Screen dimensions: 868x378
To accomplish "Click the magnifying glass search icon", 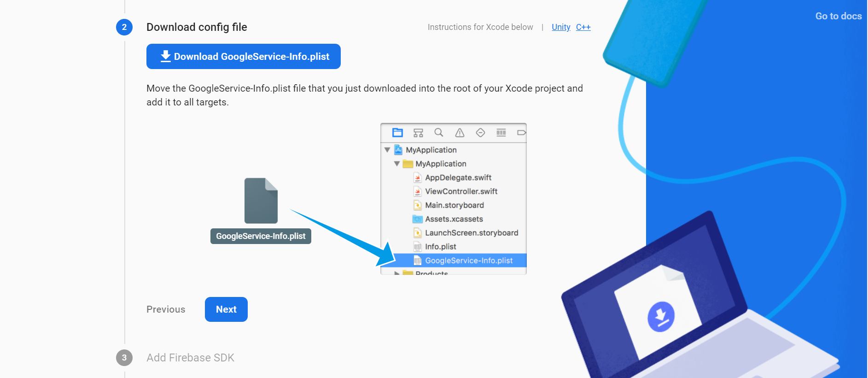I will tap(439, 133).
